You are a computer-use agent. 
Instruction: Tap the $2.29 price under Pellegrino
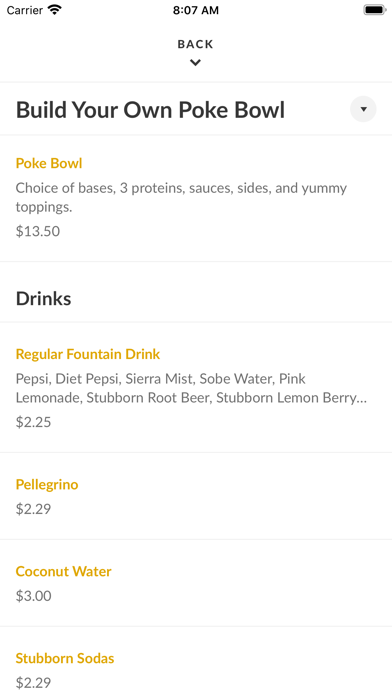(33, 509)
